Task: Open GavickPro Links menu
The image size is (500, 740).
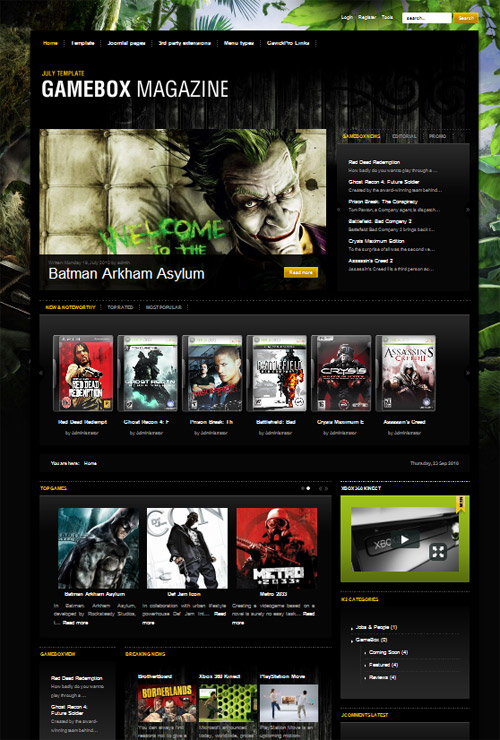Action: tap(288, 43)
